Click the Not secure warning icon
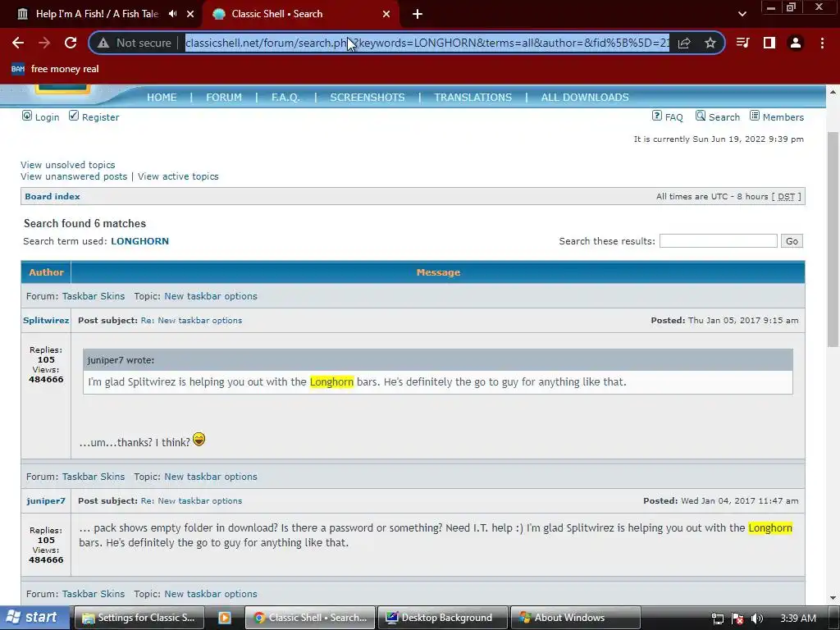Screen dimensions: 840x630 [103, 43]
